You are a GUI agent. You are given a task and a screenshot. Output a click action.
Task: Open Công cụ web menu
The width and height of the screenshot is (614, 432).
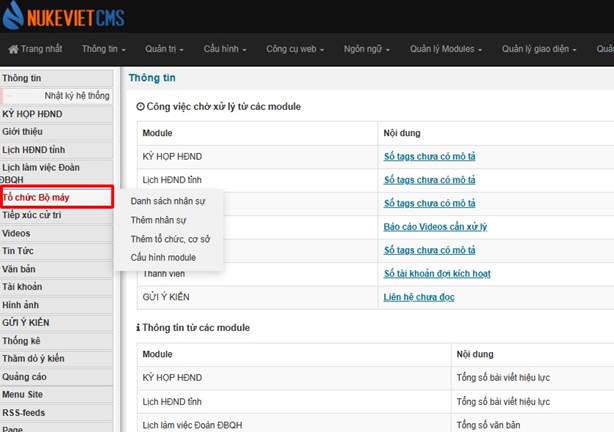pos(298,49)
